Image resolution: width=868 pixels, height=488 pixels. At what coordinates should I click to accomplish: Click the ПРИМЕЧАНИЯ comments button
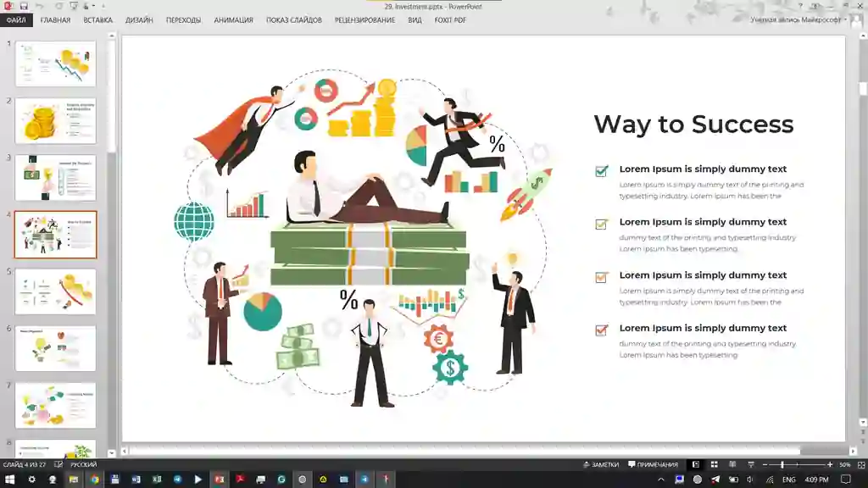[652, 464]
